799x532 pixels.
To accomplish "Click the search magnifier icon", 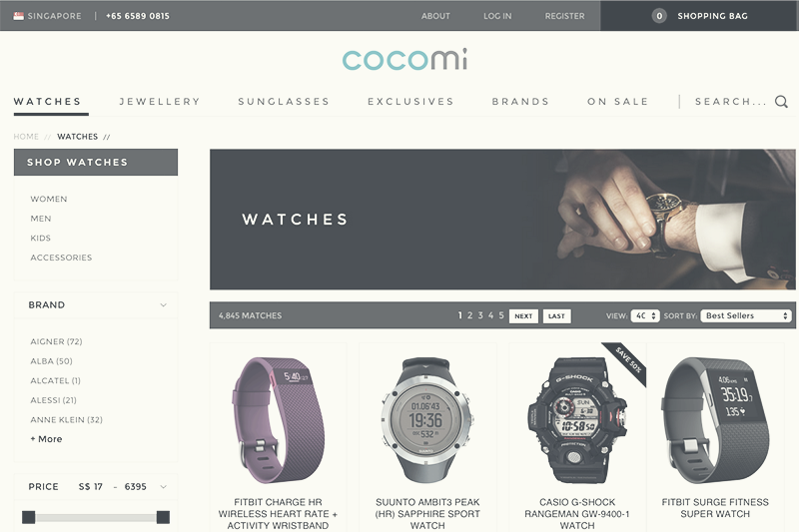I will 781,101.
